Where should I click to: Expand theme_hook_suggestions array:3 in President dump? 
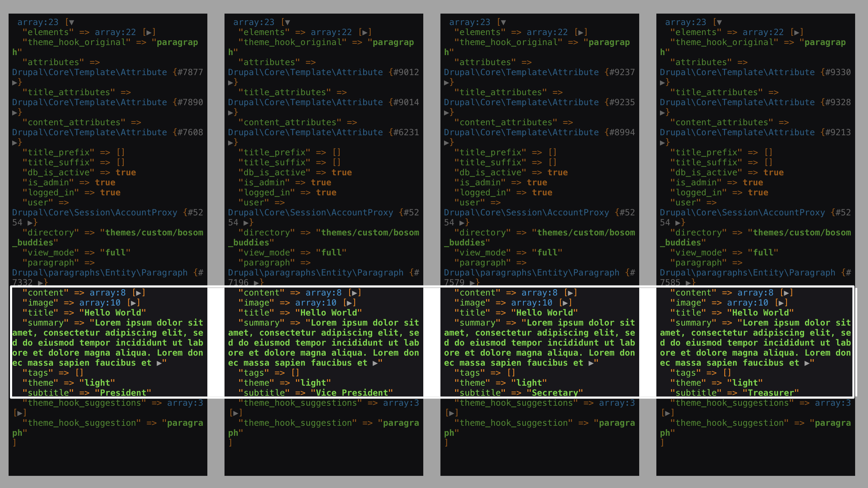click(20, 413)
